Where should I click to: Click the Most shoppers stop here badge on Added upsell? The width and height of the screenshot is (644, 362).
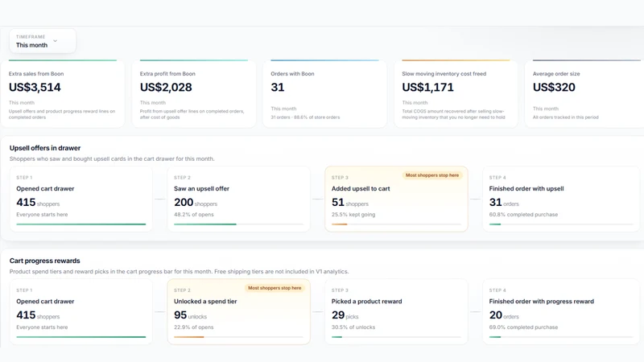432,175
